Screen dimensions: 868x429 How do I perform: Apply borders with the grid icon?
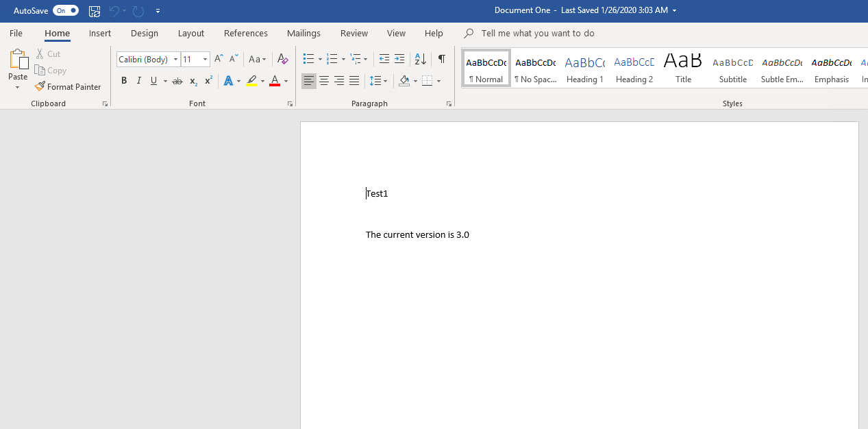pyautogui.click(x=427, y=81)
